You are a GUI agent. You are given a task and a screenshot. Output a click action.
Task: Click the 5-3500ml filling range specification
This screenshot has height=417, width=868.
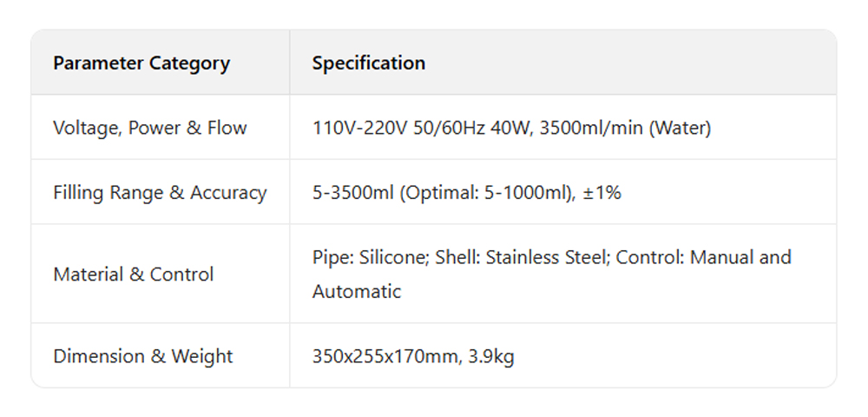pyautogui.click(x=353, y=193)
